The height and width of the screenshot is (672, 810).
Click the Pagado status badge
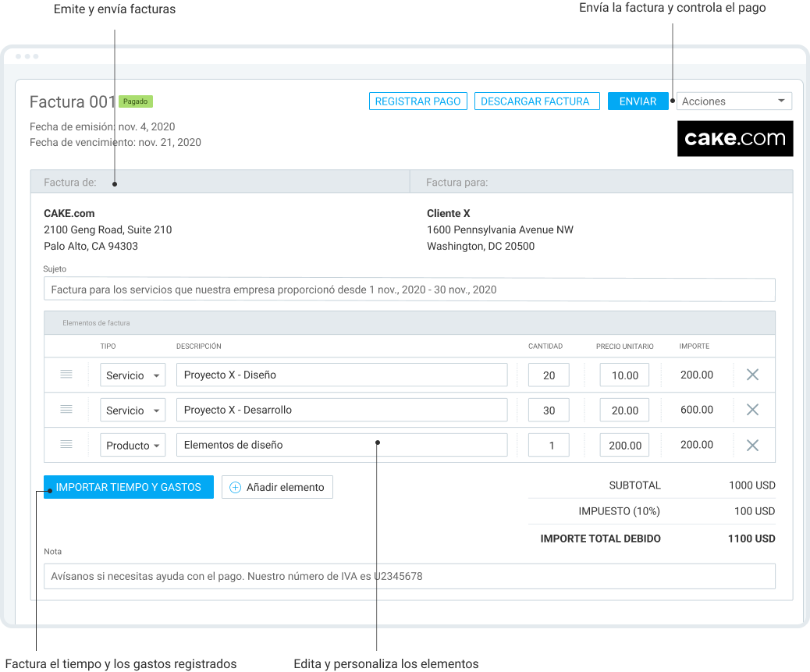pos(136,101)
